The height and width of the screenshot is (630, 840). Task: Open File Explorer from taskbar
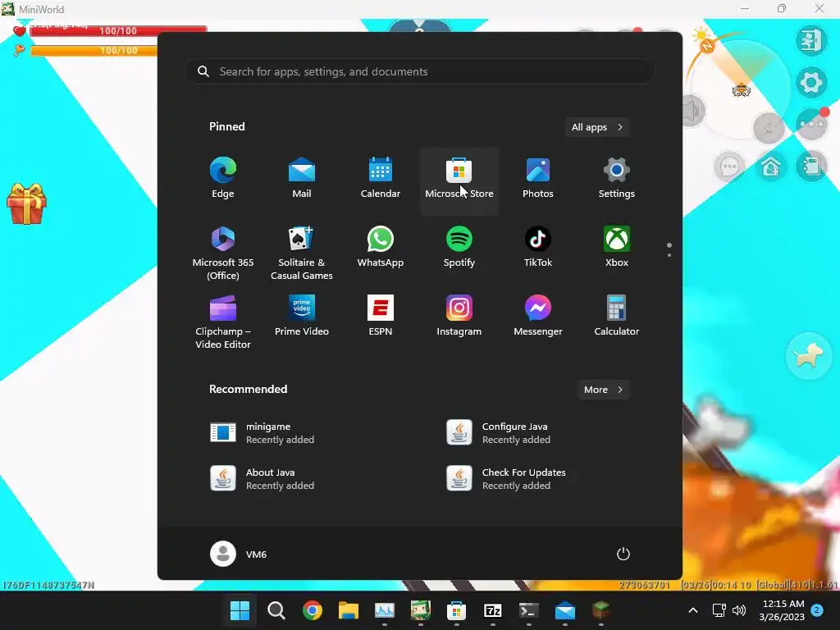pyautogui.click(x=348, y=610)
